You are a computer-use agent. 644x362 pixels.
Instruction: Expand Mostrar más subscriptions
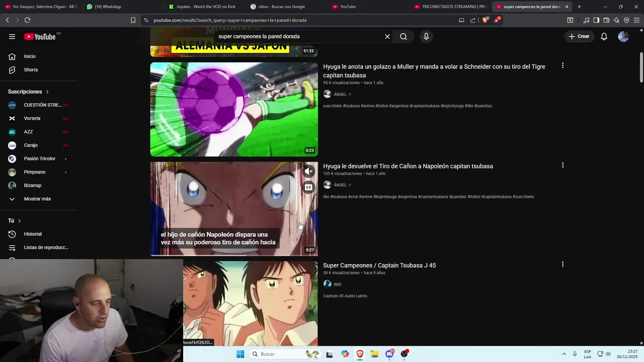pyautogui.click(x=39, y=199)
